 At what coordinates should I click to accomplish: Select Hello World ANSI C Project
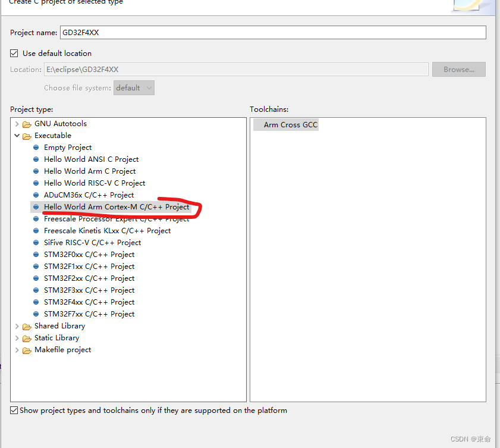[x=91, y=159]
